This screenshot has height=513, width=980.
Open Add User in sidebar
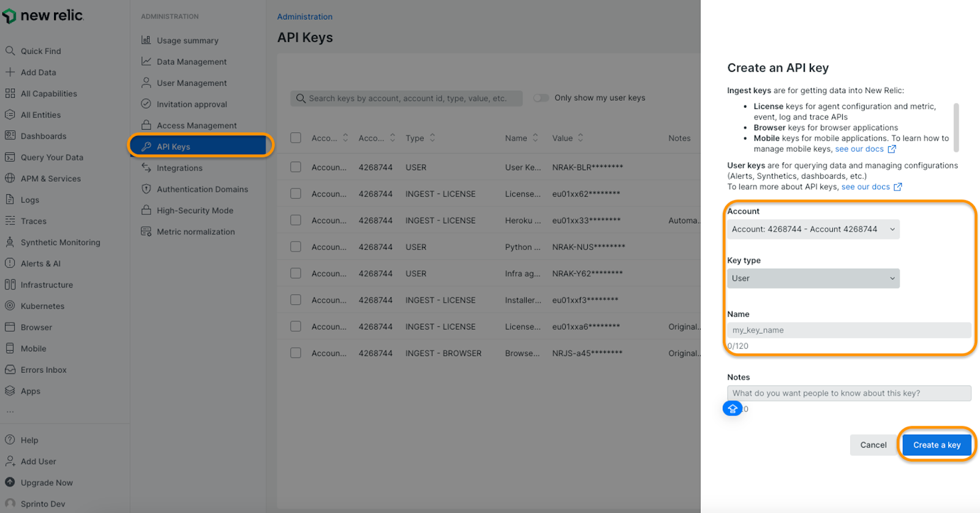38,461
